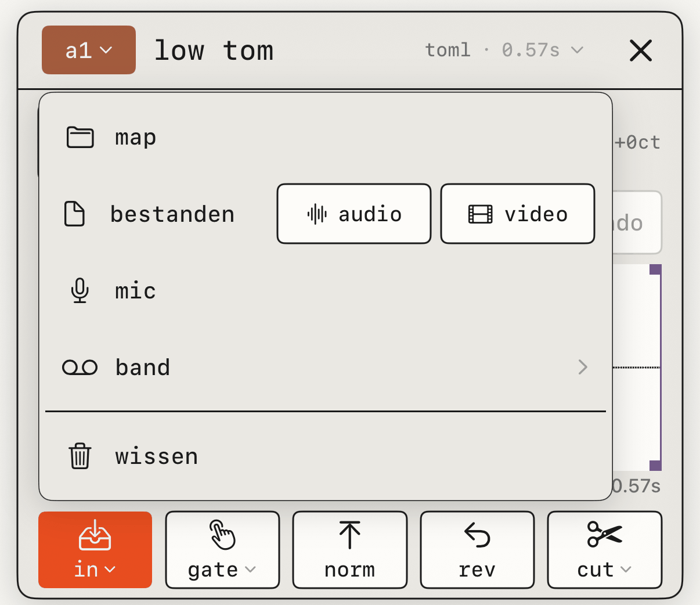Image resolution: width=700 pixels, height=605 pixels.
Task: Toggle the orange in import button
Action: click(95, 550)
